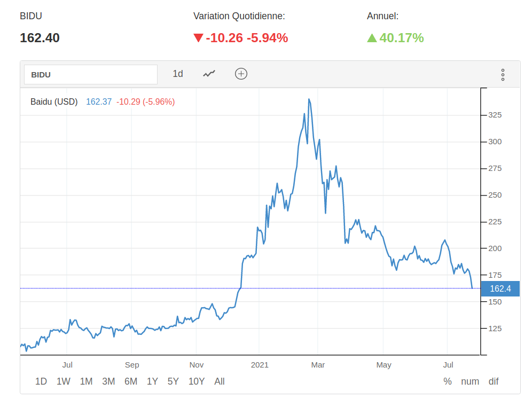This screenshot has width=532, height=406.
Task: Click the 175 y-axis label
Action: coord(495,275)
